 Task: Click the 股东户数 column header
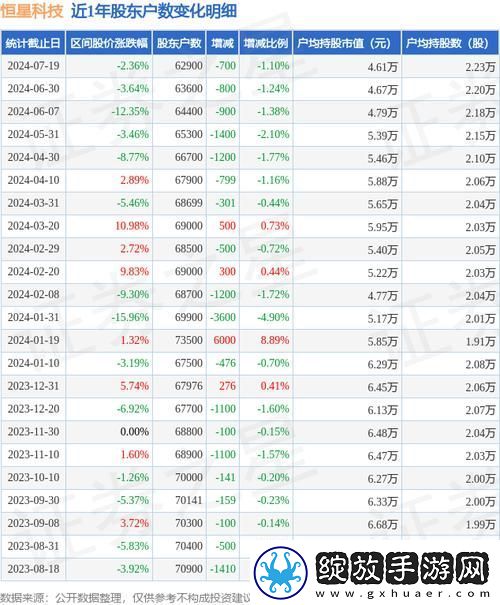click(179, 43)
